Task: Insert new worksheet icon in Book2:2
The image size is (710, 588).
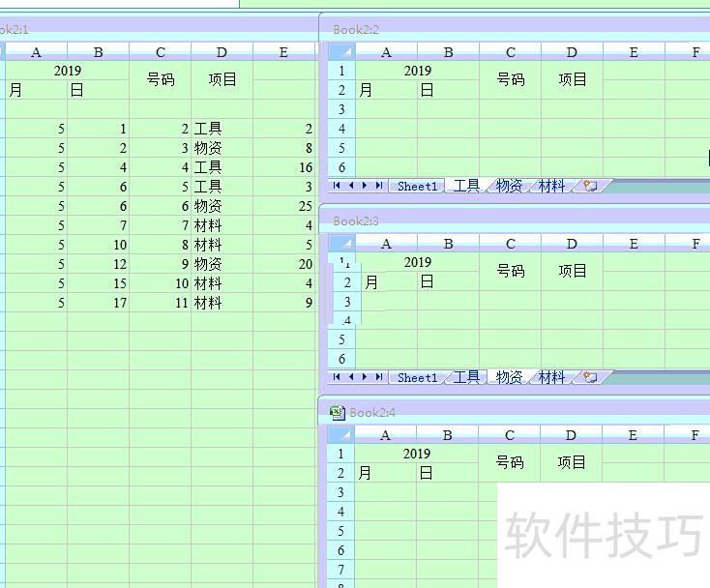Action: [x=590, y=186]
